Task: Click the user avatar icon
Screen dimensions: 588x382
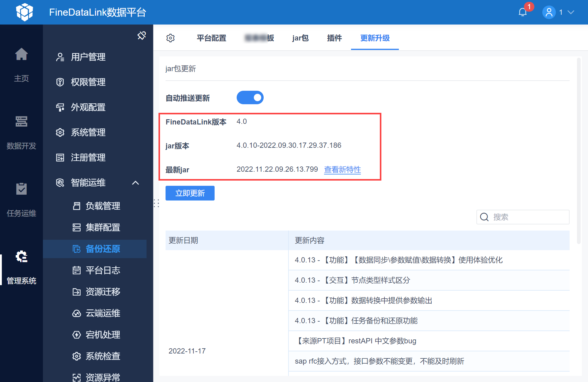Action: tap(549, 12)
